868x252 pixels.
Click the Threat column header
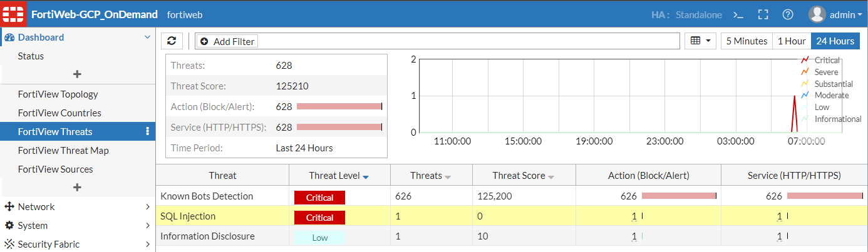222,176
